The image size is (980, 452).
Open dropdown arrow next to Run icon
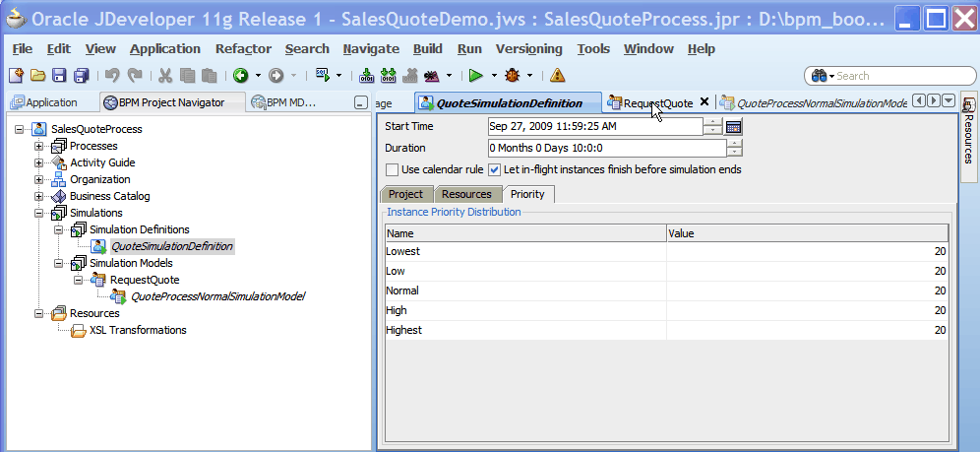(x=494, y=76)
